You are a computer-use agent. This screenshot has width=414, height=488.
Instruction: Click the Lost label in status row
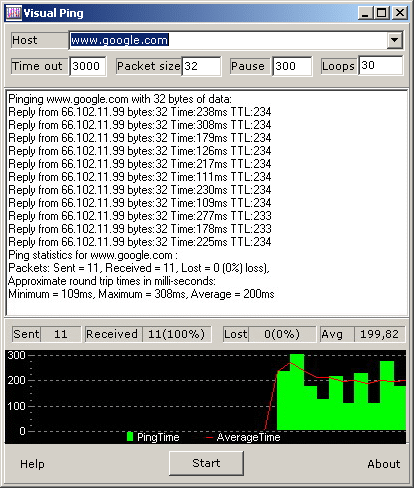(x=236, y=334)
